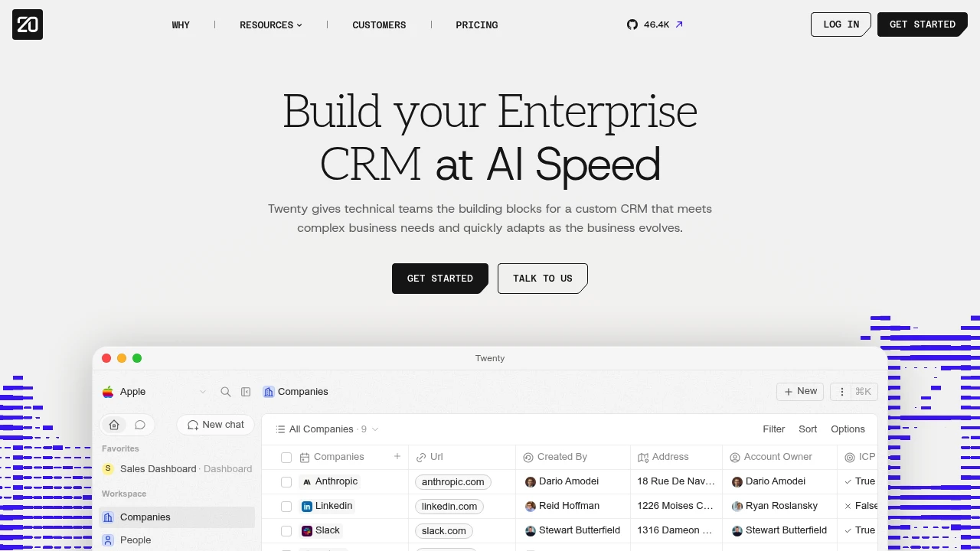Click the three-dot more options icon
980x551 pixels.
[x=842, y=392]
